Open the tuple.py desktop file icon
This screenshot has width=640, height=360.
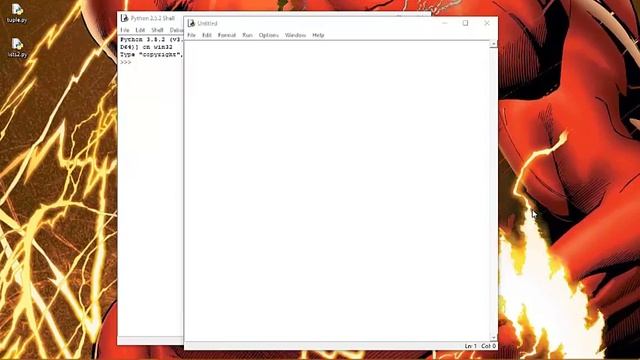coord(17,13)
